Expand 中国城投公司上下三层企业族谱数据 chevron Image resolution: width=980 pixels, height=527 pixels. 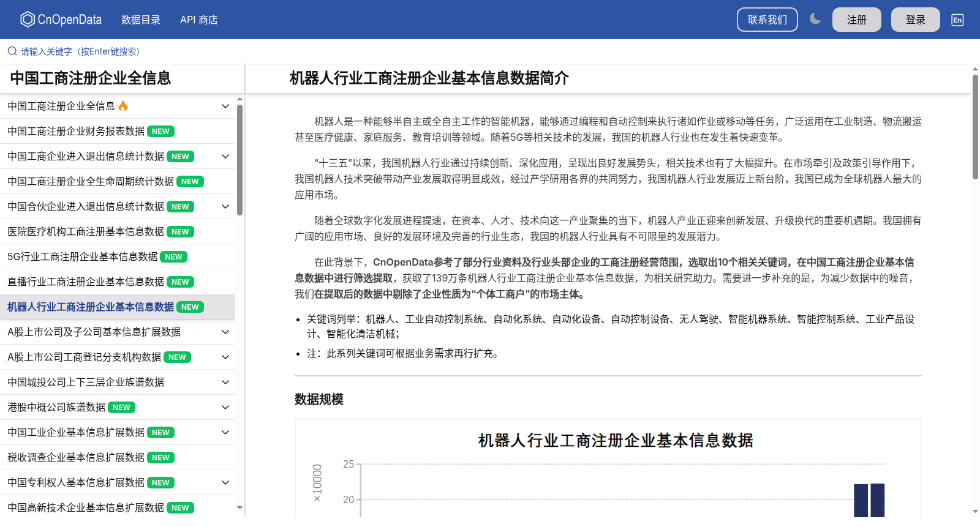point(225,382)
